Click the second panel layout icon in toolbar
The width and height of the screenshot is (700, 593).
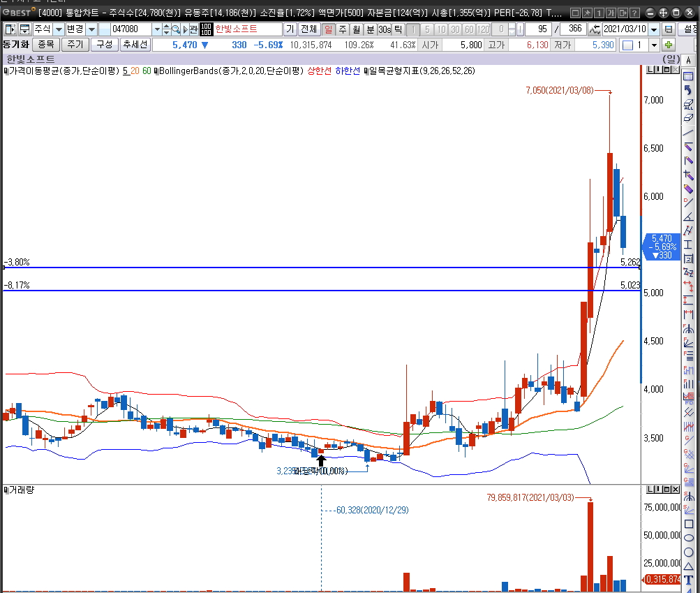[25, 29]
